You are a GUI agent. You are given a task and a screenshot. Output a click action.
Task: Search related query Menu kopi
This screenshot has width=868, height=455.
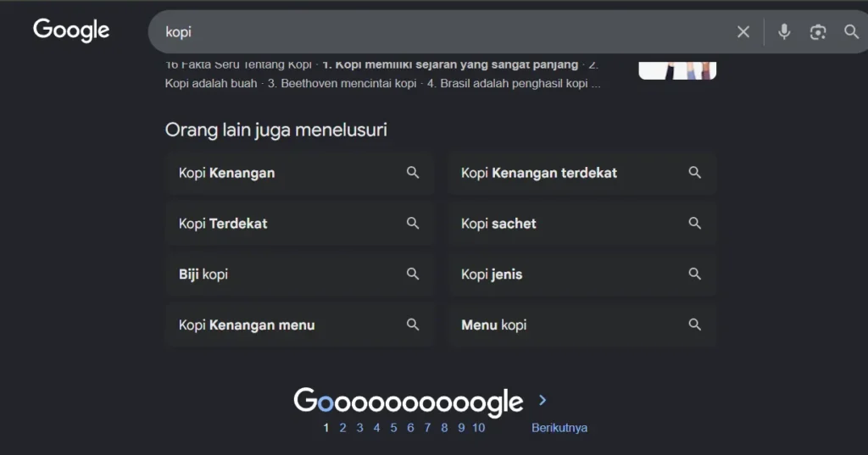[x=581, y=325]
